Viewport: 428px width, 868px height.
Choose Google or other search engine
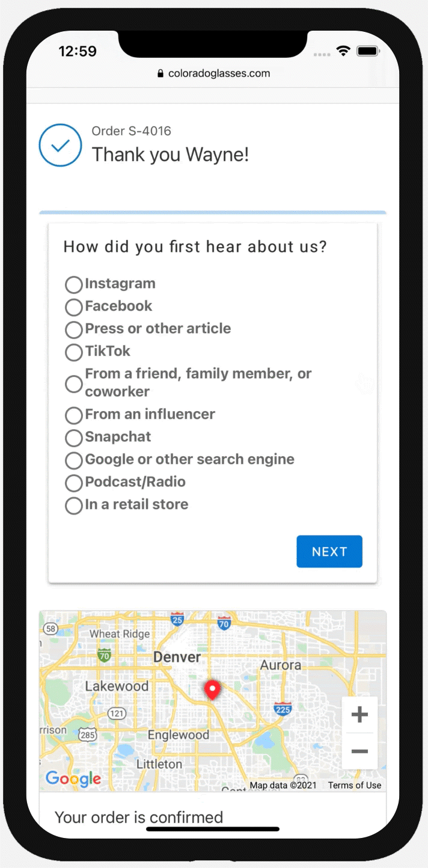[73, 460]
